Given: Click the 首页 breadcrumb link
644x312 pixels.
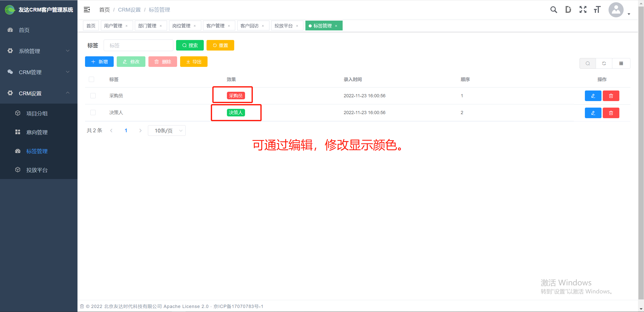Looking at the screenshot, I should (x=104, y=10).
